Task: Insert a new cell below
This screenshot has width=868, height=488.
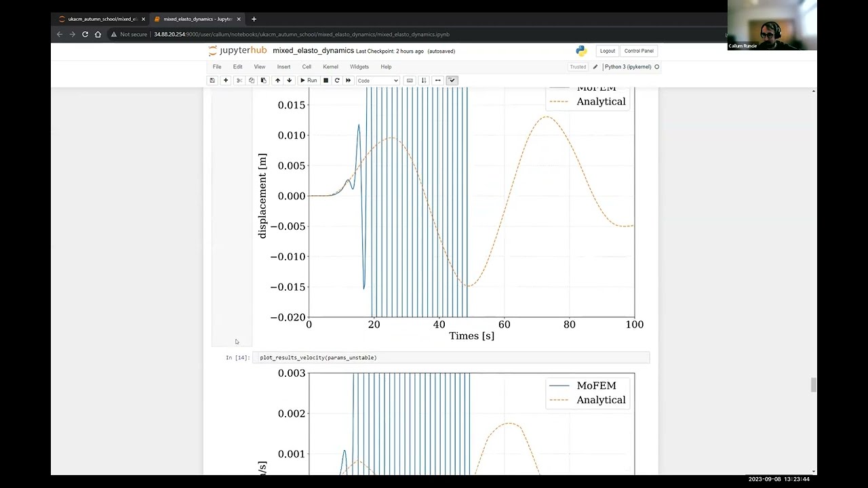Action: (x=226, y=80)
